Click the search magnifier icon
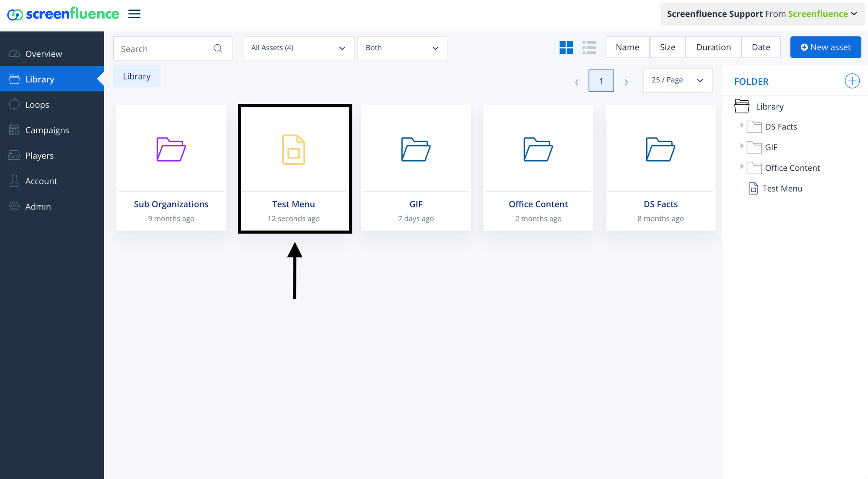The height and width of the screenshot is (479, 868). point(218,49)
